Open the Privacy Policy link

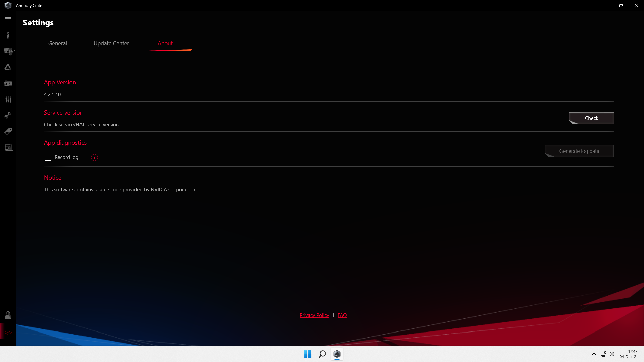314,315
